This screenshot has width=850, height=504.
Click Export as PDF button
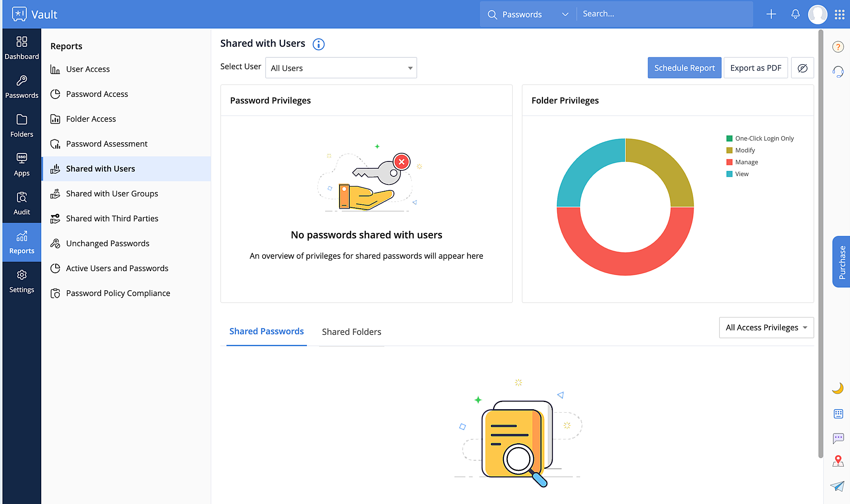(755, 68)
